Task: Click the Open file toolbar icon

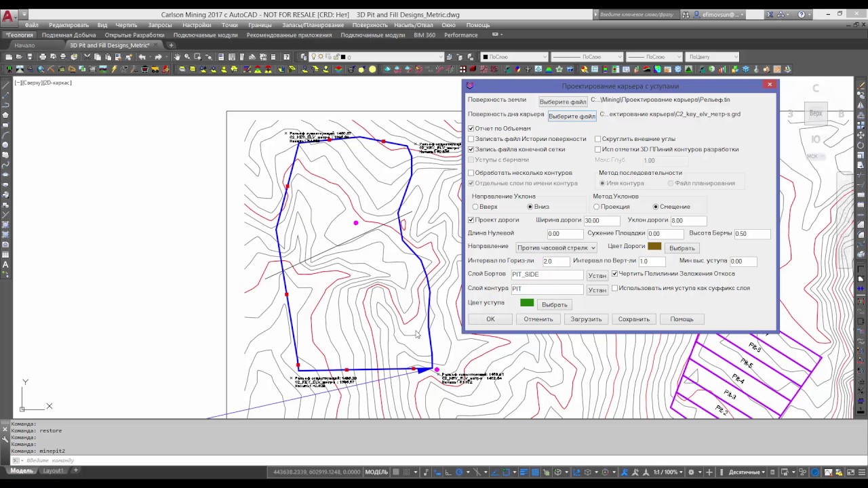Action: (19, 57)
